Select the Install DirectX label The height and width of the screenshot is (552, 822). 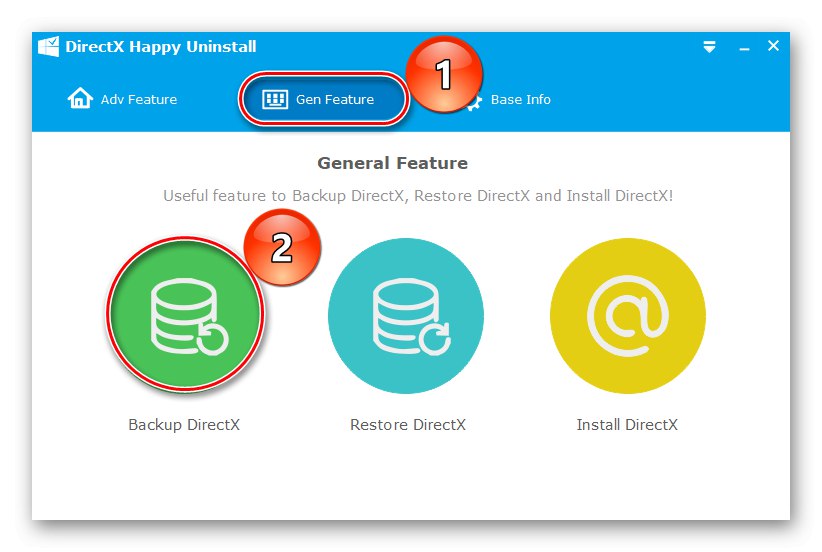pyautogui.click(x=627, y=425)
